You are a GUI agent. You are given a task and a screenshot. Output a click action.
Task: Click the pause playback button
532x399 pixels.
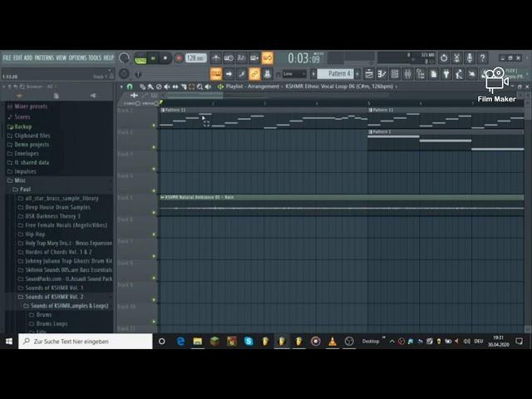tap(153, 58)
